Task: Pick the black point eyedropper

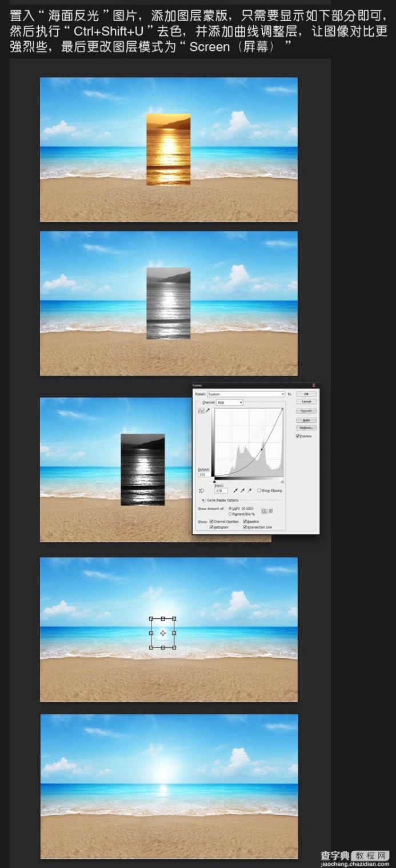Action: point(235,490)
